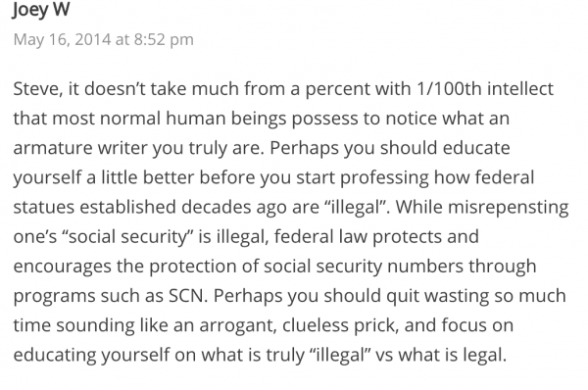Click the word "programs" before SCN
Screen dimensions: 588x390
(x=54, y=296)
